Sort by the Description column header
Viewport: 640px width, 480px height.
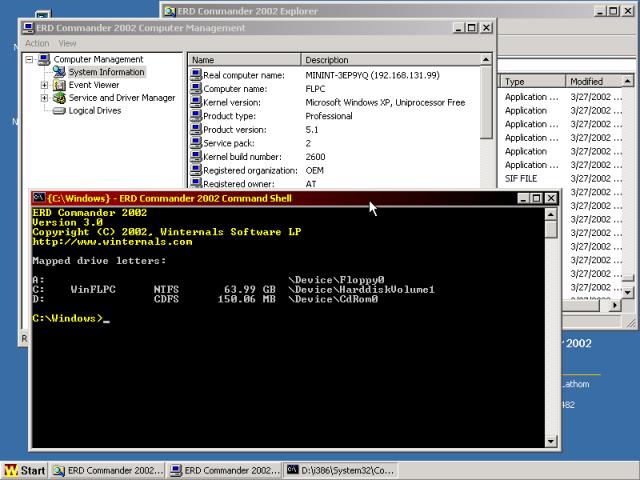(x=391, y=60)
